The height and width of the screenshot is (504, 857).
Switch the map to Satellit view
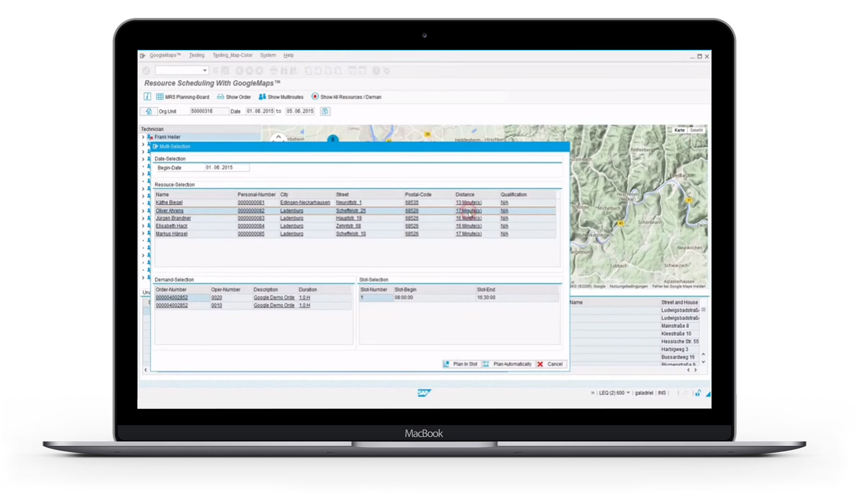pyautogui.click(x=696, y=130)
